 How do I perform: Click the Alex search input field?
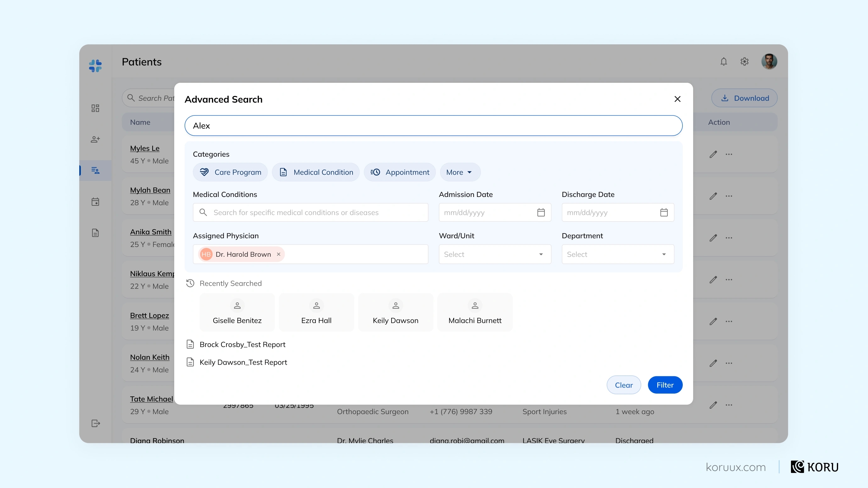click(x=433, y=126)
